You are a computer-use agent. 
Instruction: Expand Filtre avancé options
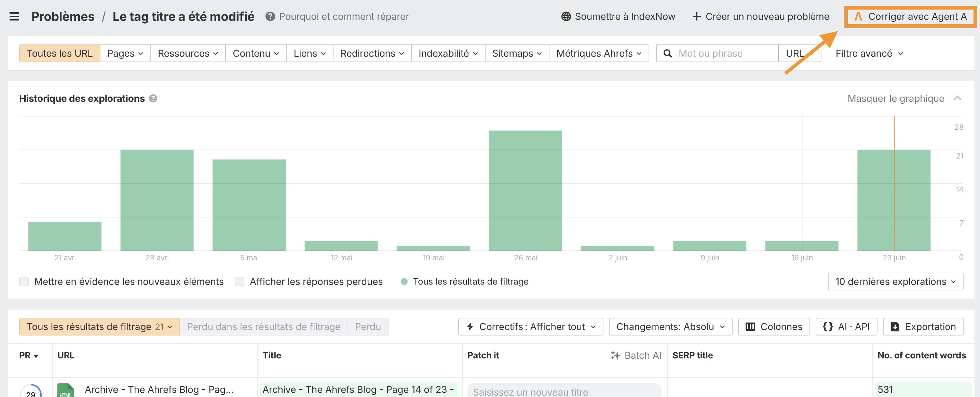(869, 53)
